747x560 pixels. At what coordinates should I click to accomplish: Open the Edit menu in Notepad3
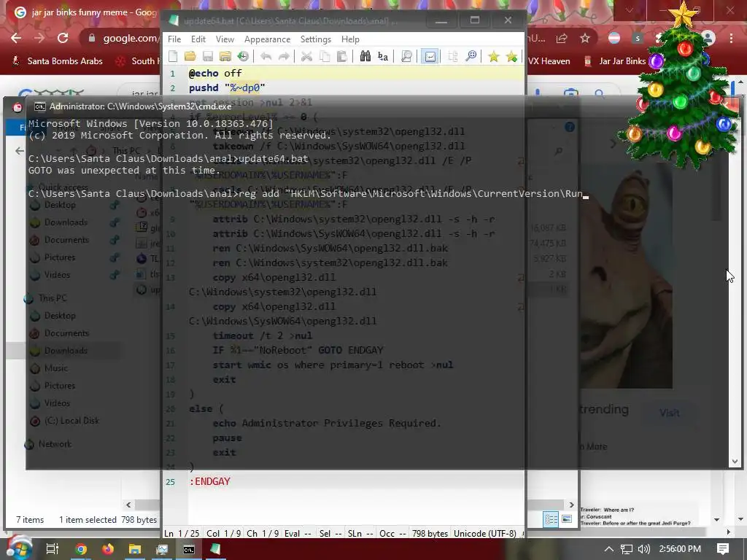pos(198,39)
